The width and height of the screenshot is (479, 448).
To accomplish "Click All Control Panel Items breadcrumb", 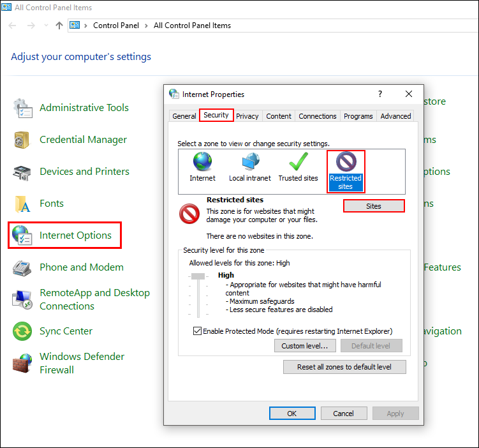I will (192, 26).
